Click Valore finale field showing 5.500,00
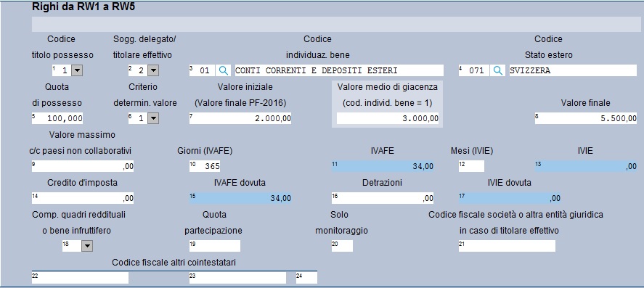The width and height of the screenshot is (644, 288). pos(586,118)
